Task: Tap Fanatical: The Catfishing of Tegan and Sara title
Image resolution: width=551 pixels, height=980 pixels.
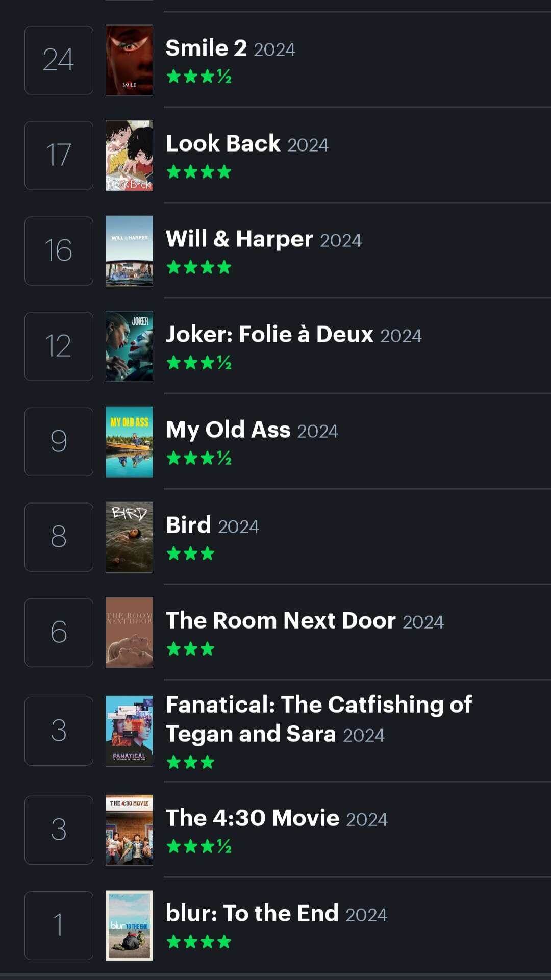Action: click(318, 719)
